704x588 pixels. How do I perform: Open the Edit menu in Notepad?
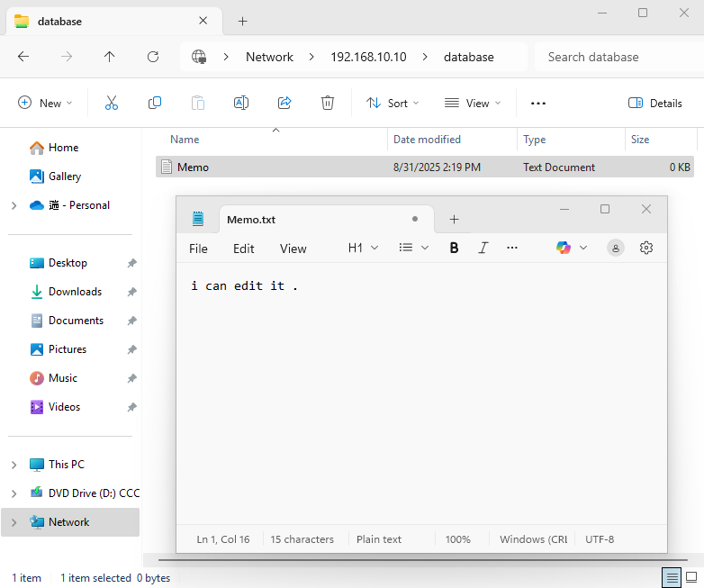click(243, 249)
